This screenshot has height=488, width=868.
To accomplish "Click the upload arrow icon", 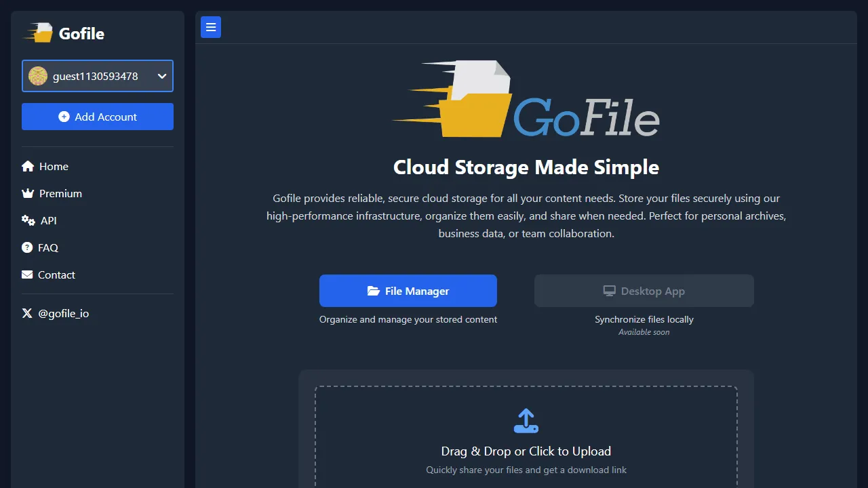I will (526, 420).
